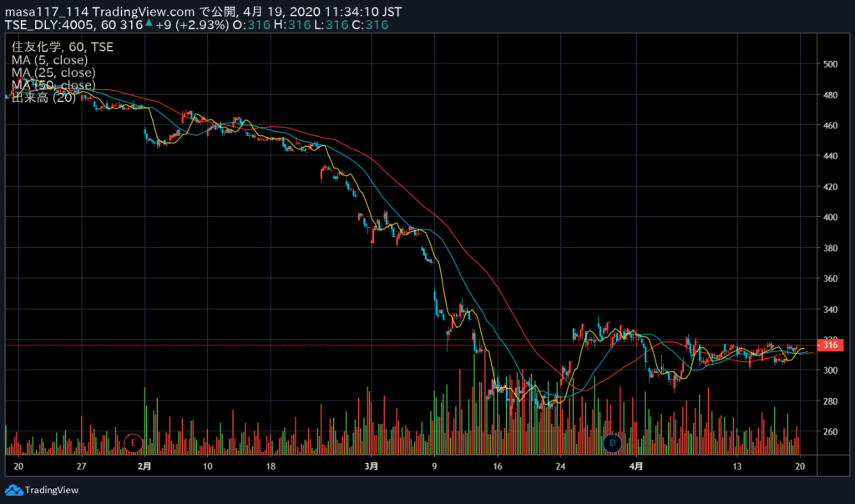Select the MA (25, close) indicator label
Image resolution: width=855 pixels, height=504 pixels.
pos(53,73)
